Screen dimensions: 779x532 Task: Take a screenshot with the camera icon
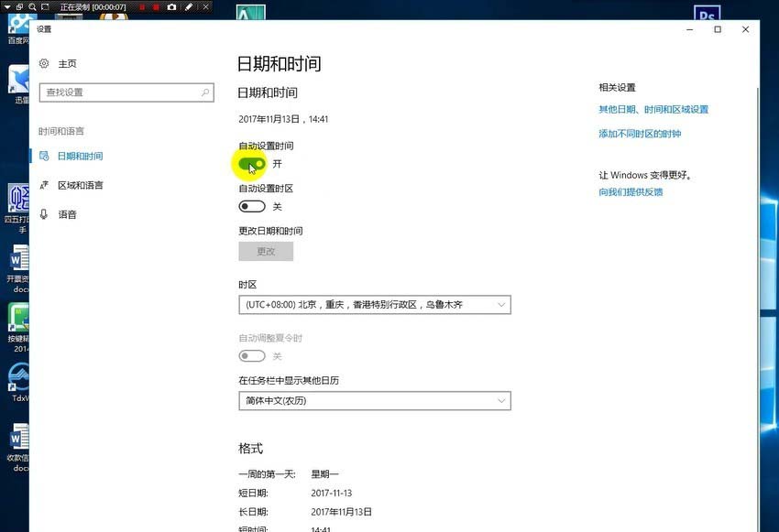[171, 7]
